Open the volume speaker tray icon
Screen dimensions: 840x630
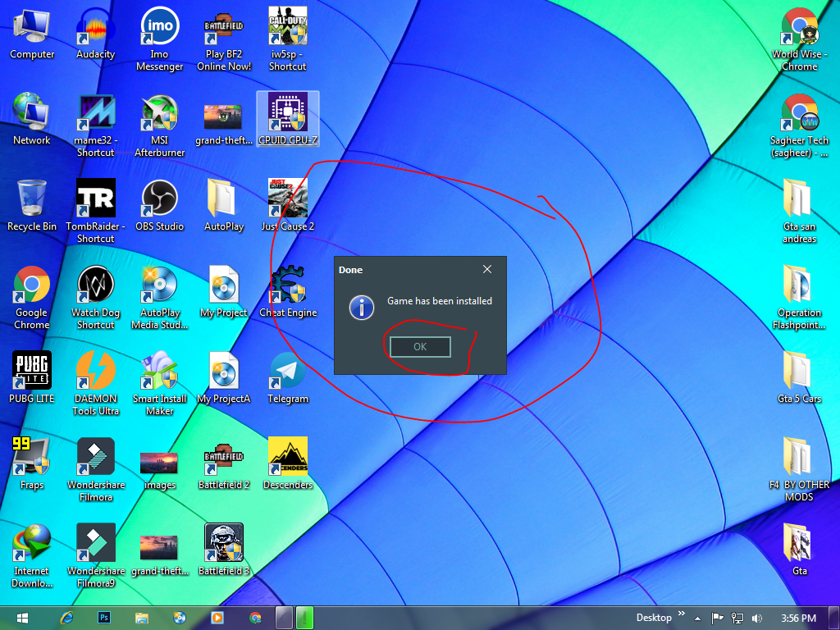[x=757, y=619]
